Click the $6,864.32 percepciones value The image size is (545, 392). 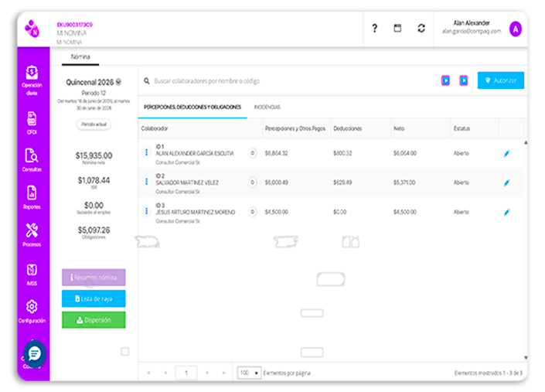pos(276,153)
